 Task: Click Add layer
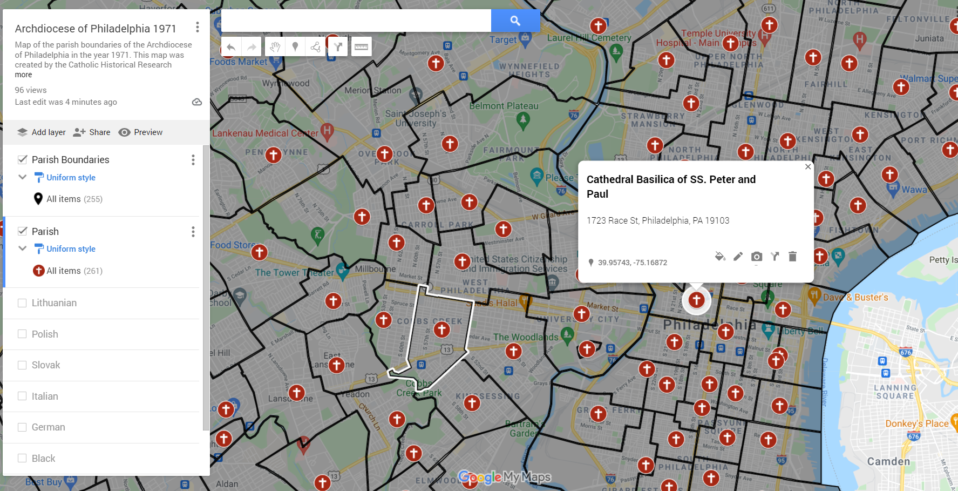[41, 133]
